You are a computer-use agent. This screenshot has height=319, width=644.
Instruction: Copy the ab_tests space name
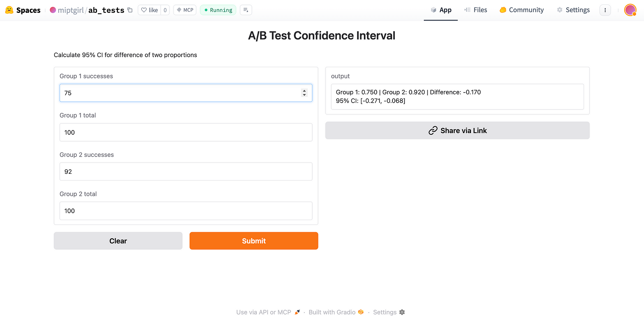[130, 10]
